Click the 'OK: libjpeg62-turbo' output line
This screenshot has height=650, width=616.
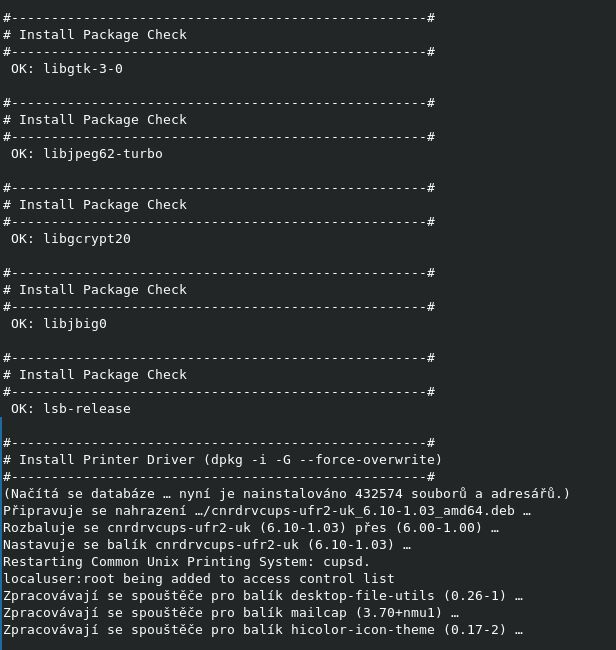coord(86,154)
